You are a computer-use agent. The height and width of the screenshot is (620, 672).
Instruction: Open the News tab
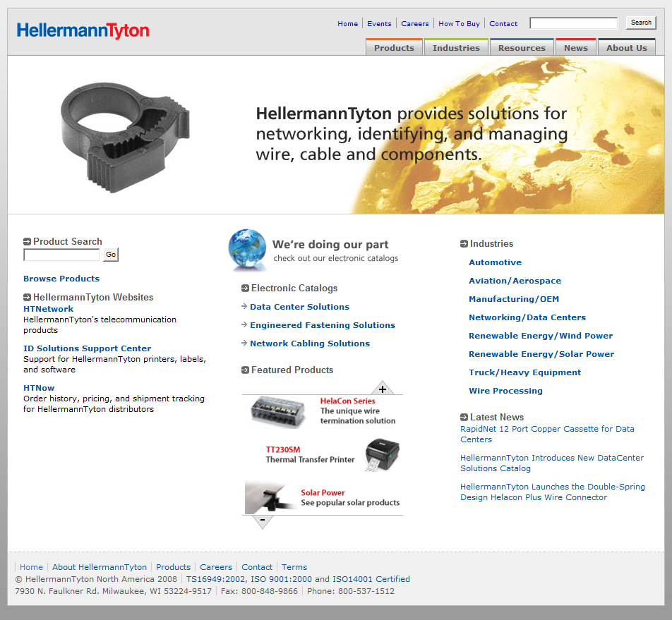(575, 47)
